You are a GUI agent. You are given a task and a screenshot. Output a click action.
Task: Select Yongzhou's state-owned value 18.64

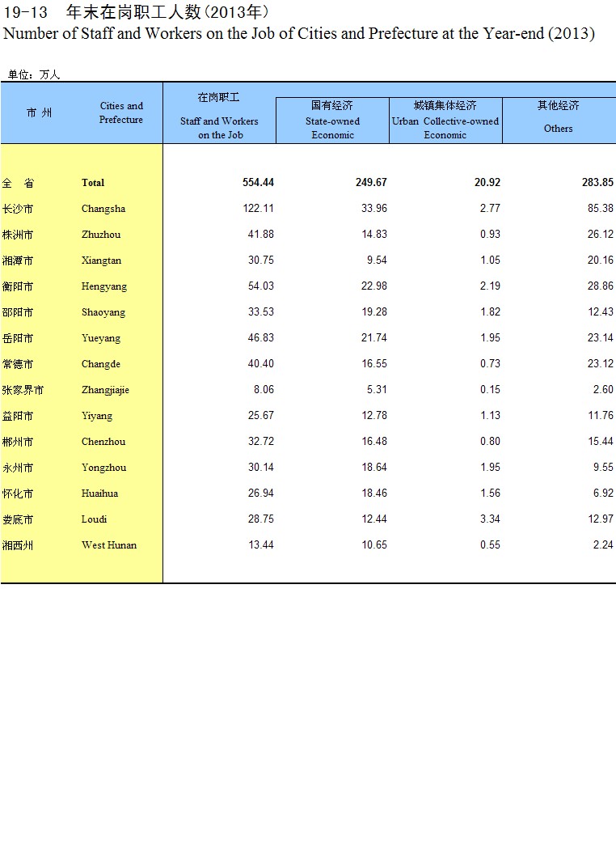[x=373, y=467]
